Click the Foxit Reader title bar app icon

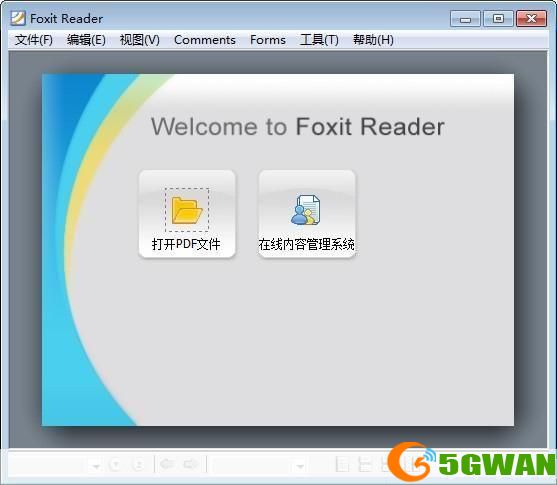(x=18, y=18)
